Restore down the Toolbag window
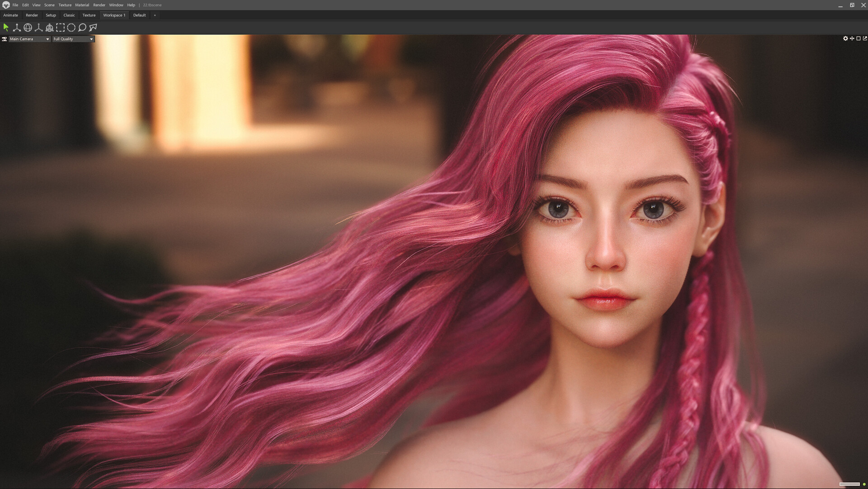Image resolution: width=868 pixels, height=489 pixels. tap(852, 5)
